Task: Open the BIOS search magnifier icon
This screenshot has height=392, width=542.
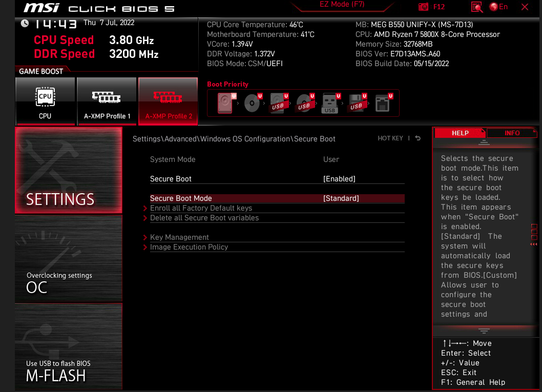Action: pyautogui.click(x=476, y=7)
